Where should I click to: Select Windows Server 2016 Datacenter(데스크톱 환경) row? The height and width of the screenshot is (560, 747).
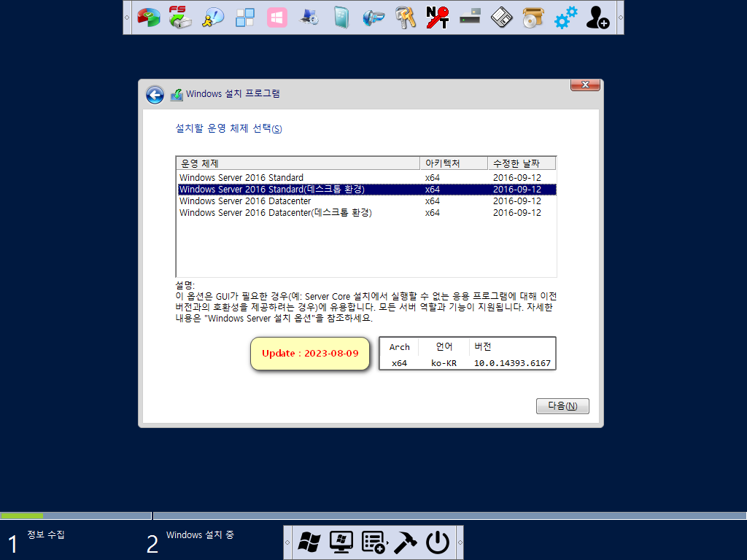point(367,213)
